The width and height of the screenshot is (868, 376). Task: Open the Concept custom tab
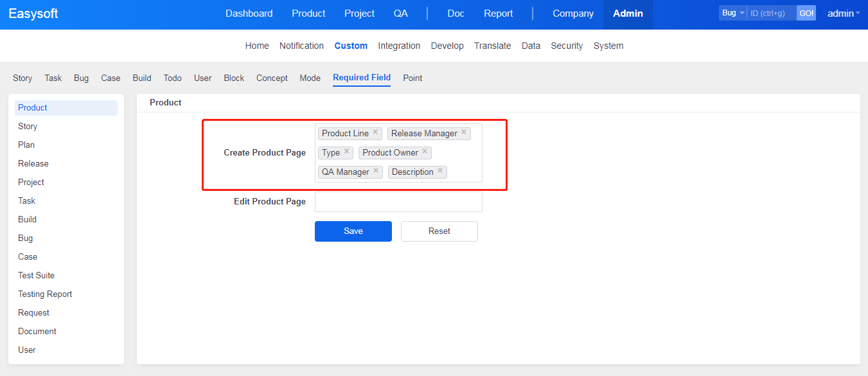click(272, 78)
